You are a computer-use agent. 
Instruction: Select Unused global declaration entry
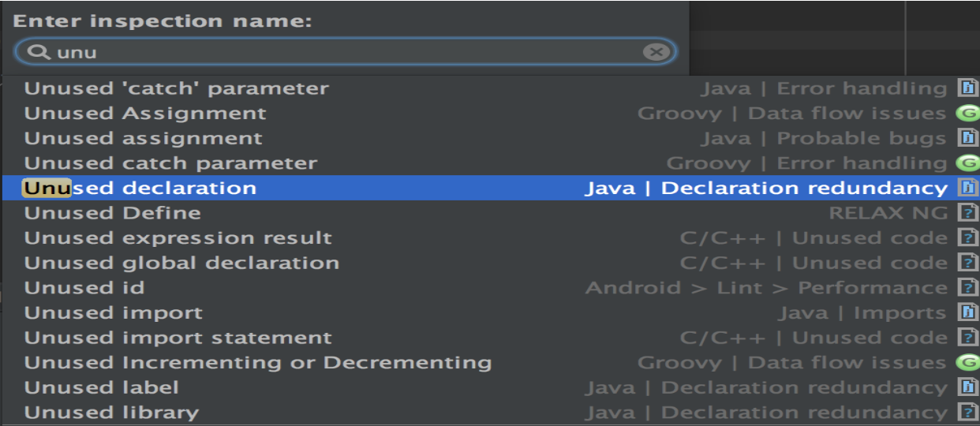click(x=181, y=263)
